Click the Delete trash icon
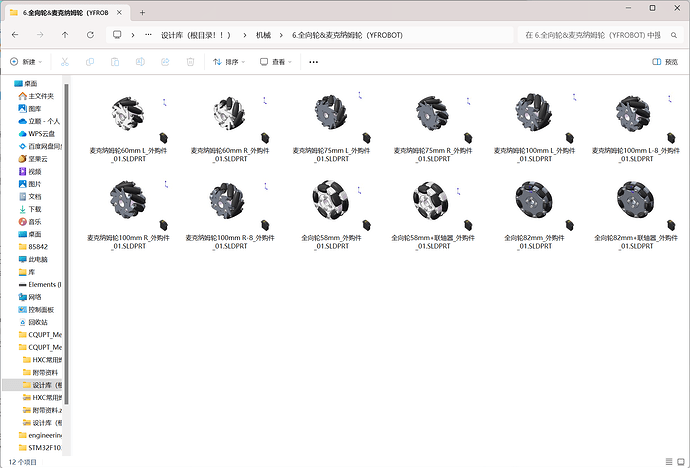 click(190, 62)
